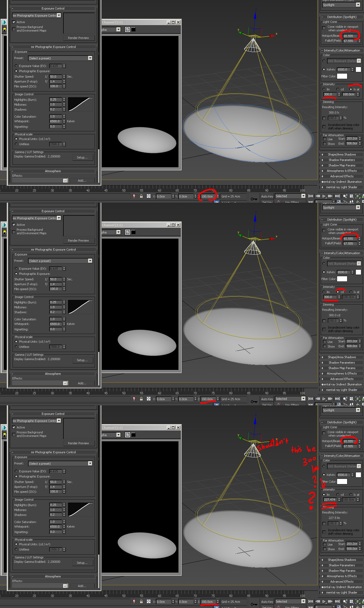Enable Far Attenuation Use checkbox in middle screenshot
Image resolution: width=364 pixels, height=608 pixels.
coord(325,342)
